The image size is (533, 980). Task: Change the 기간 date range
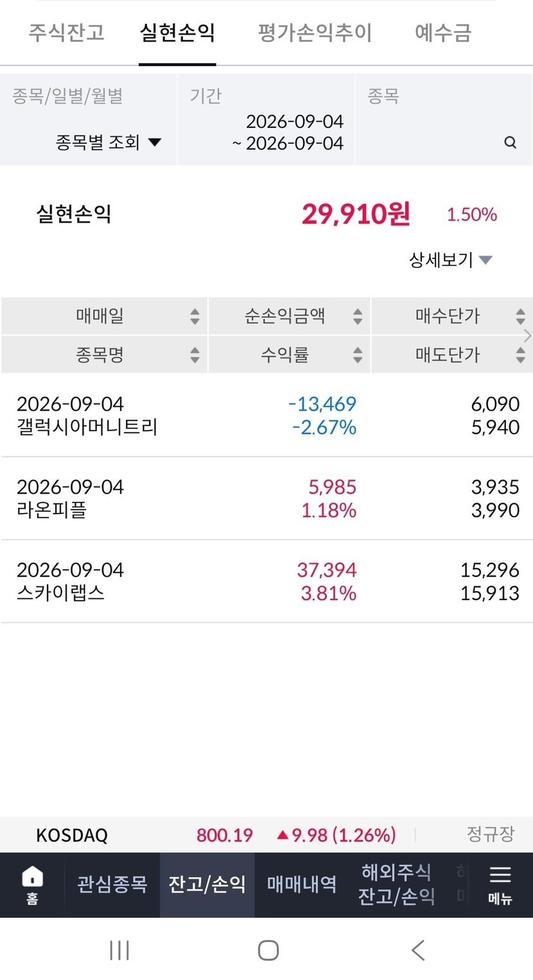click(x=266, y=120)
